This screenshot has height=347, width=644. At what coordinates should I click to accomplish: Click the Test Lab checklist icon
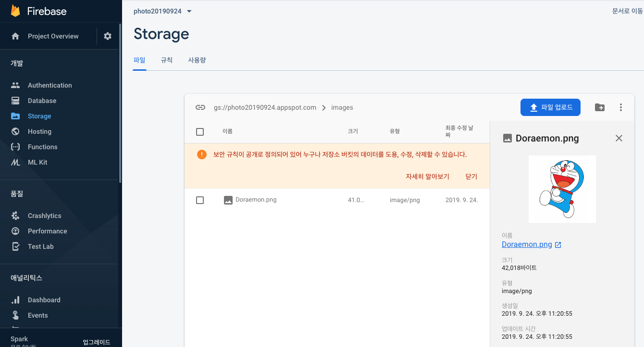(x=15, y=246)
